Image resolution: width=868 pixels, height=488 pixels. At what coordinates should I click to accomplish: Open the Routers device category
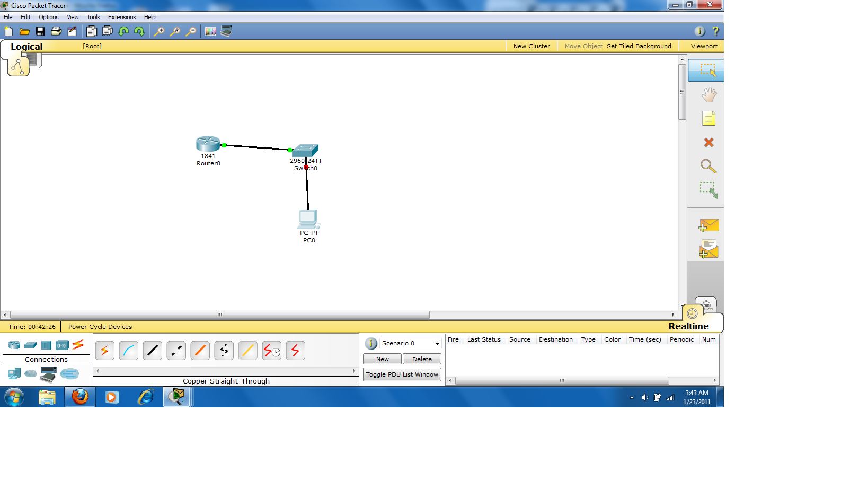(14, 345)
